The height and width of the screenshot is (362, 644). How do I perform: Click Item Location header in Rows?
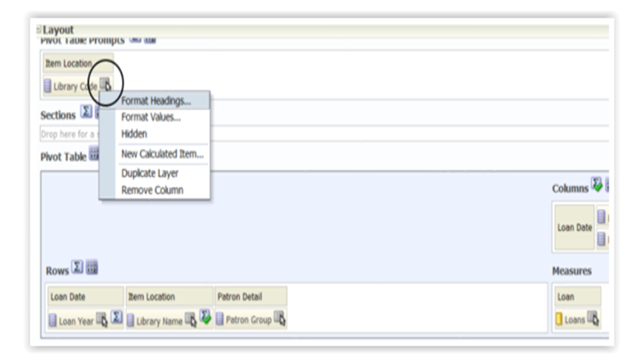[x=170, y=297]
